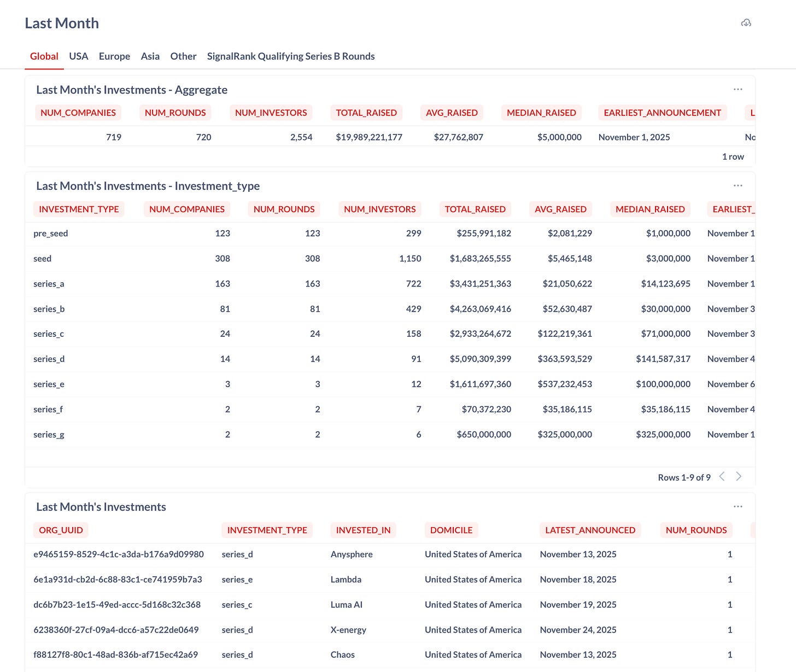
Task: Click the ORG_UUID column header
Action: (61, 530)
